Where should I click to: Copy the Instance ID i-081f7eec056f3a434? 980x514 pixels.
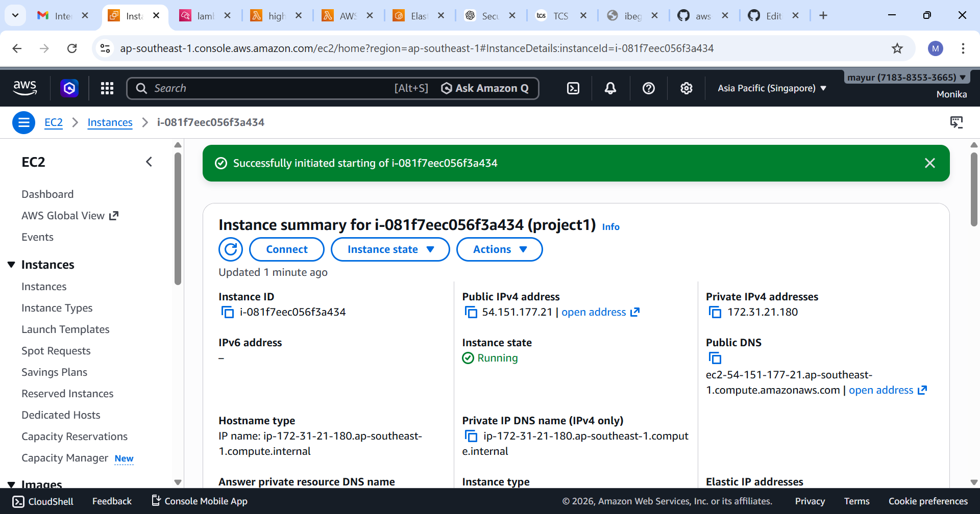tap(227, 312)
